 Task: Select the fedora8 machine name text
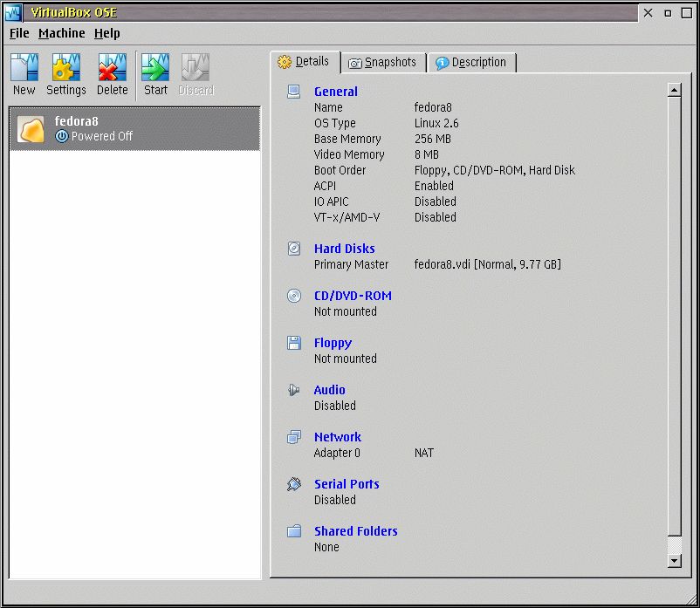76,121
